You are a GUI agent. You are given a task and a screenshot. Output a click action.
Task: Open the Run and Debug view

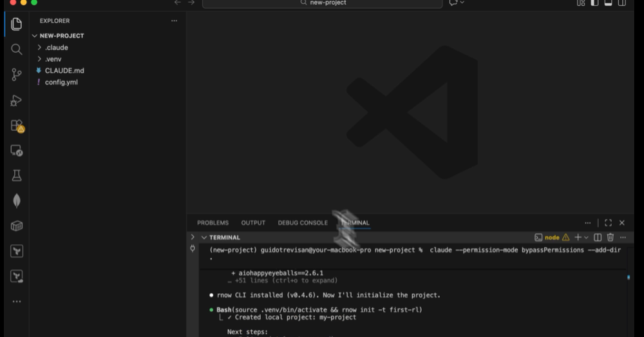17,101
